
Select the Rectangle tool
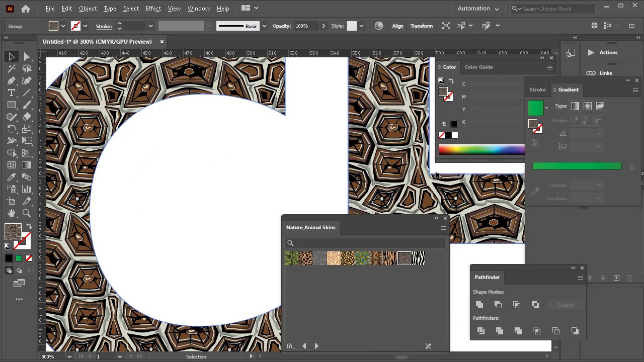coord(12,105)
